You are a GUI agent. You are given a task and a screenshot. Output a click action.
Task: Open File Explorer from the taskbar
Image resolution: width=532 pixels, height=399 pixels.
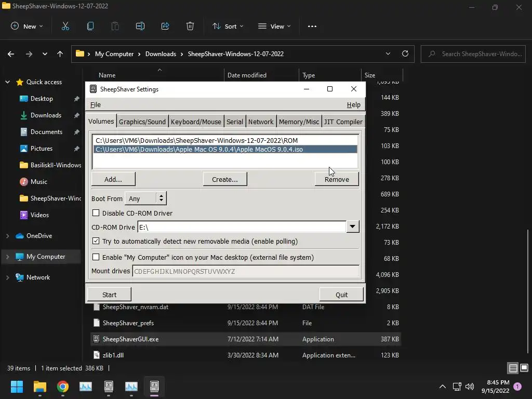39,387
